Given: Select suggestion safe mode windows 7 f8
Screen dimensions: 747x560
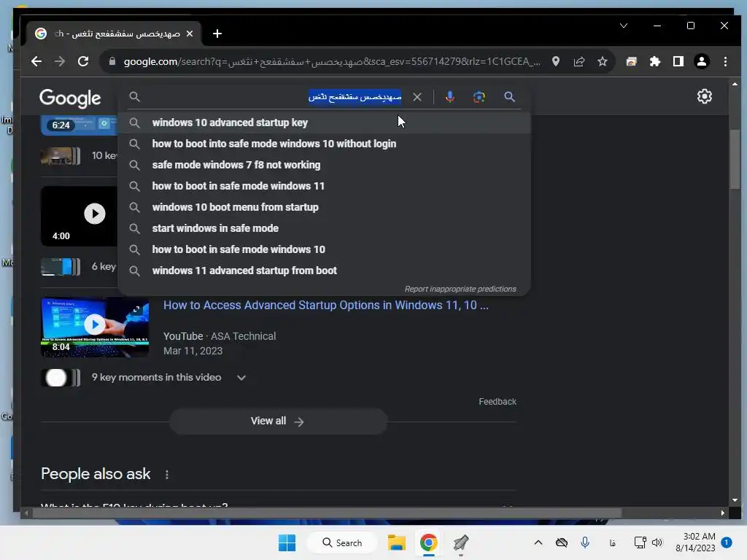Looking at the screenshot, I should tap(325, 165).
